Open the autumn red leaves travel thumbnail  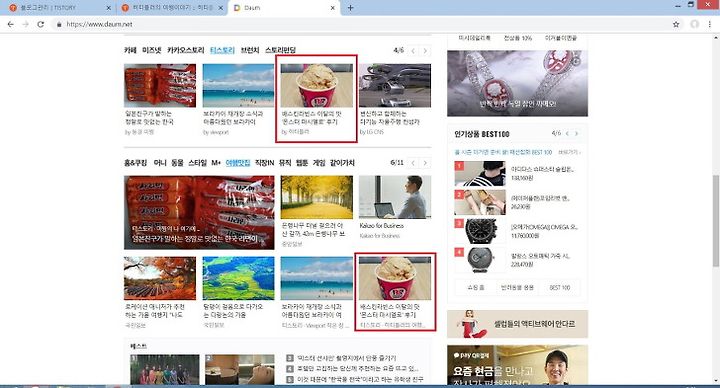160,278
